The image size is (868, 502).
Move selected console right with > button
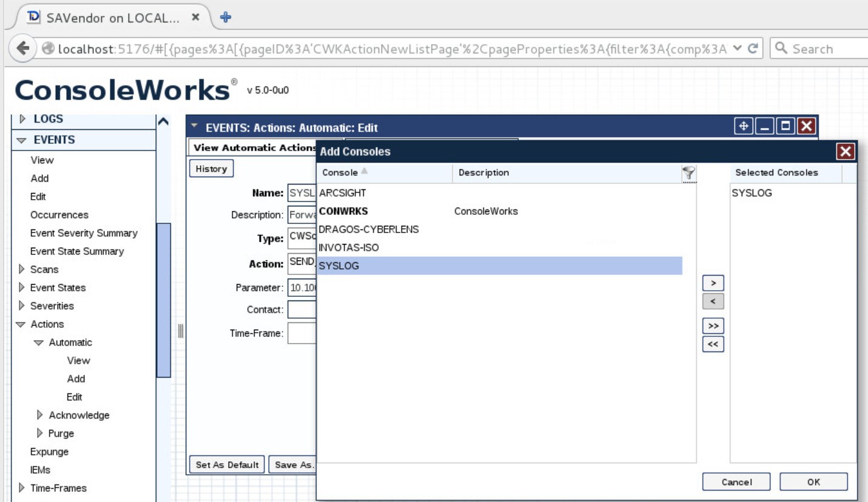click(x=713, y=283)
